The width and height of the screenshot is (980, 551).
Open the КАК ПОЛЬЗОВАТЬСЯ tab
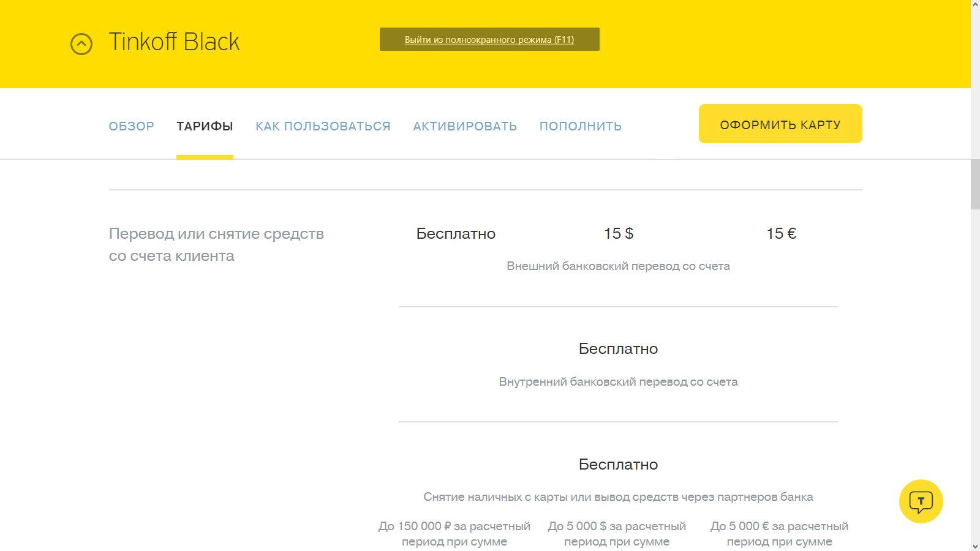click(323, 126)
